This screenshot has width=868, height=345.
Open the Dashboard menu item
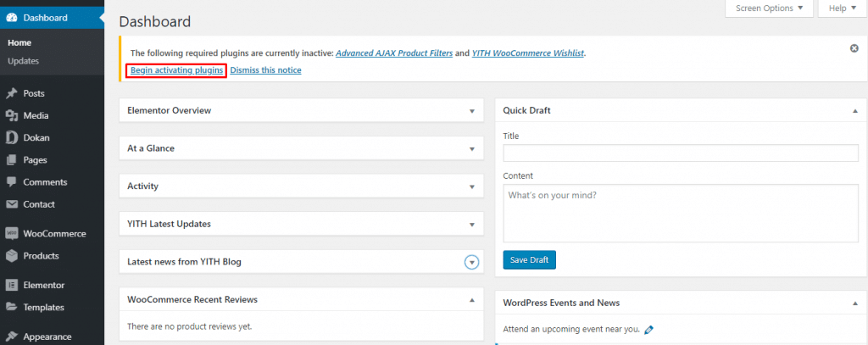tap(52, 18)
